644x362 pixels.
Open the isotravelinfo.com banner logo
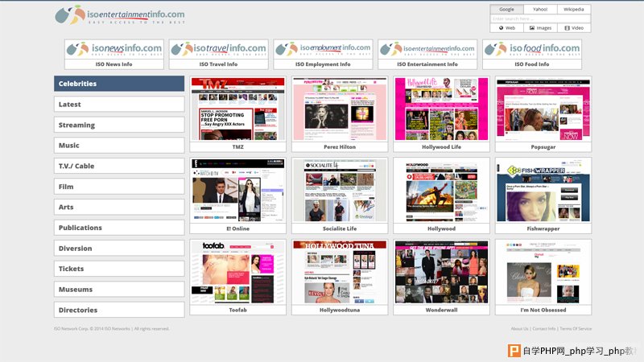[218, 49]
